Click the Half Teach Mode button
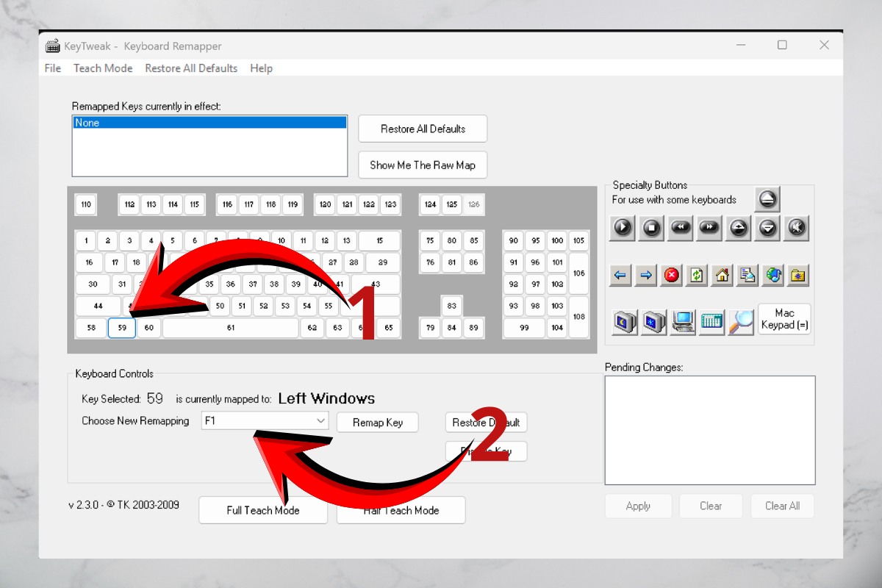This screenshot has width=882, height=588. point(401,510)
